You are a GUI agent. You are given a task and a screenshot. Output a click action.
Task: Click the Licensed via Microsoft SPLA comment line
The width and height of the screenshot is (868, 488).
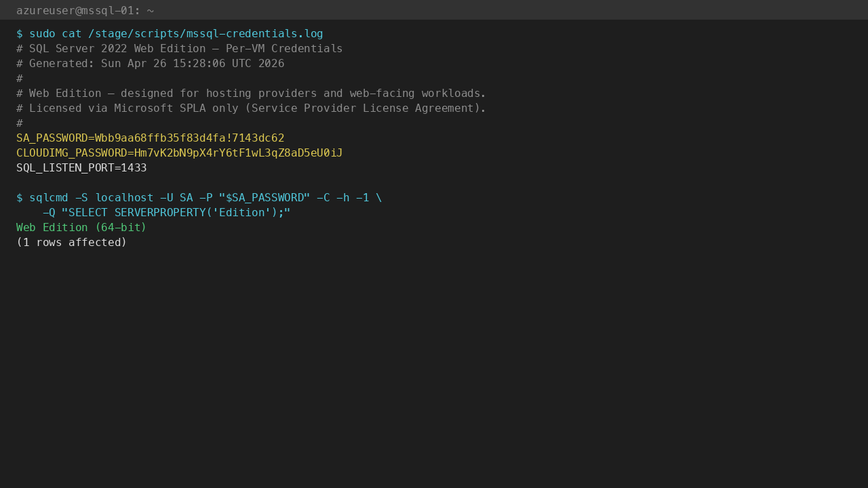(252, 108)
